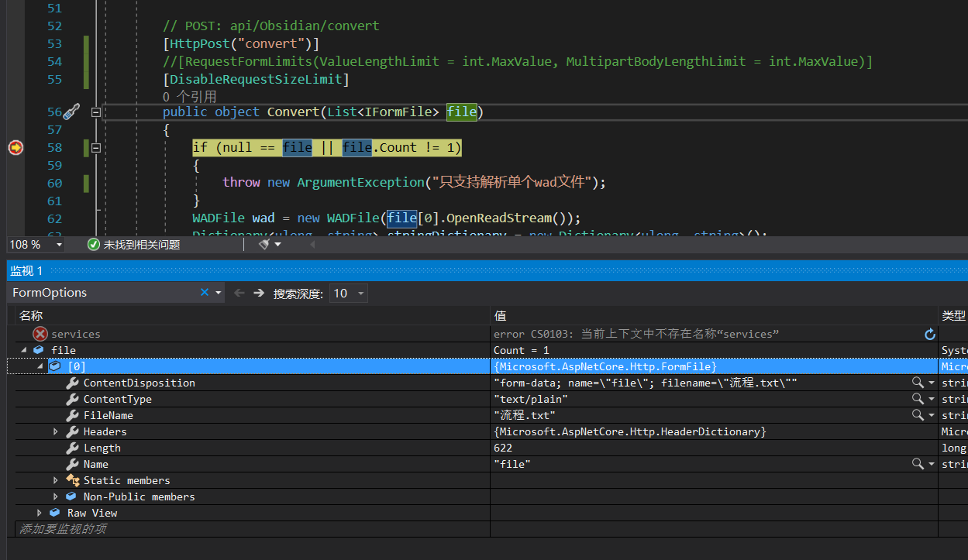Click the 名称 column header
968x560 pixels.
[31, 315]
